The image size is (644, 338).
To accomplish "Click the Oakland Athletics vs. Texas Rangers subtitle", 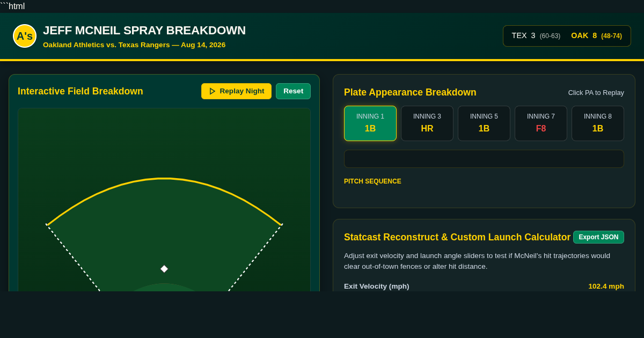I will tap(134, 45).
